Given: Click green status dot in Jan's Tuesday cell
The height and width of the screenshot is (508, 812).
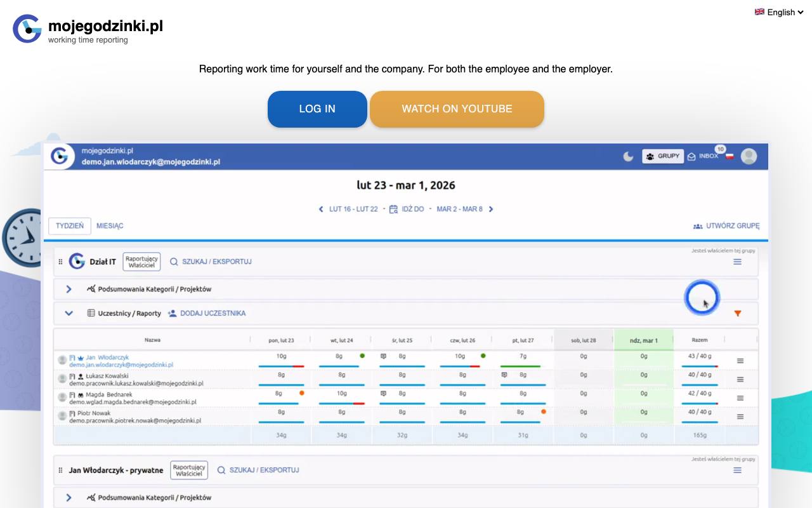Looking at the screenshot, I should [x=362, y=356].
